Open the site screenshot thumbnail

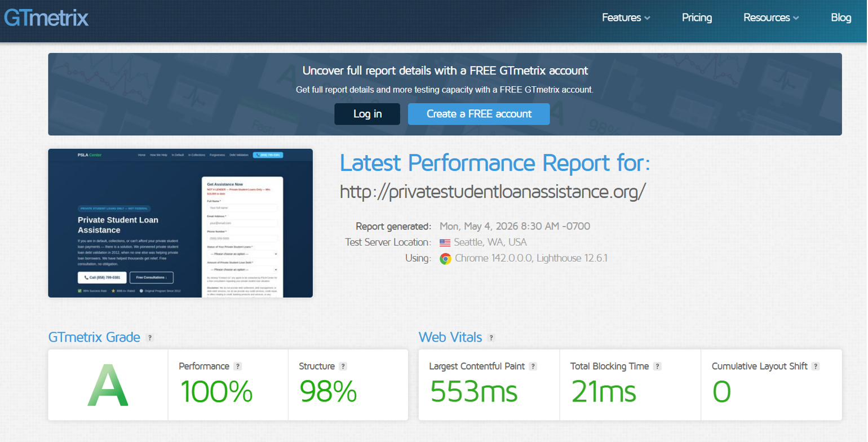pyautogui.click(x=180, y=223)
